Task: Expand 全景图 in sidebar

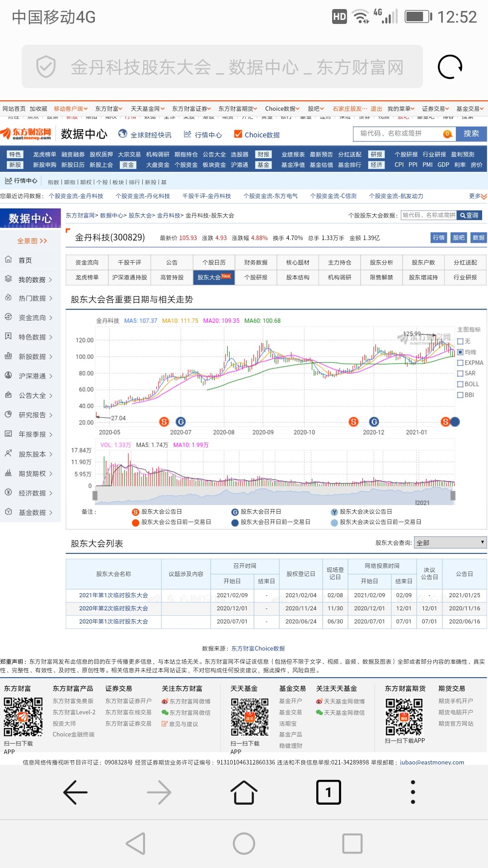Action: pos(32,241)
